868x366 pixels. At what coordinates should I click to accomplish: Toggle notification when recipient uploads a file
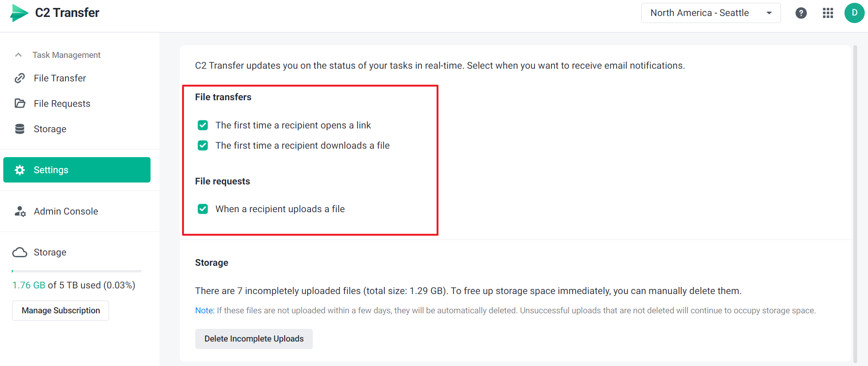click(x=203, y=209)
